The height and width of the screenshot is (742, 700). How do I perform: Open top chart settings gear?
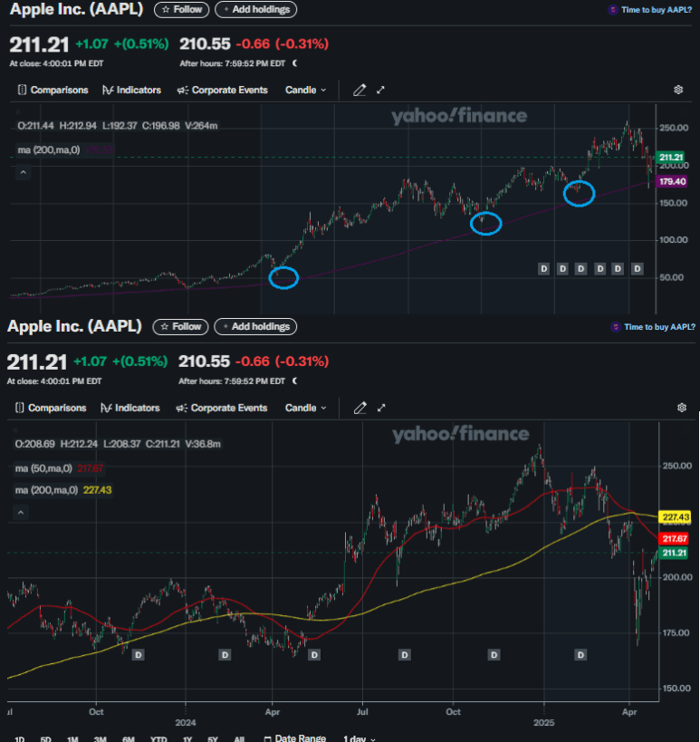[x=678, y=90]
